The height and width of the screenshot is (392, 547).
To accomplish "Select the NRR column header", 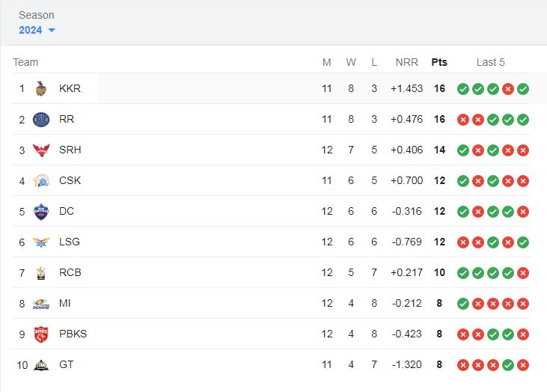I will tap(407, 62).
